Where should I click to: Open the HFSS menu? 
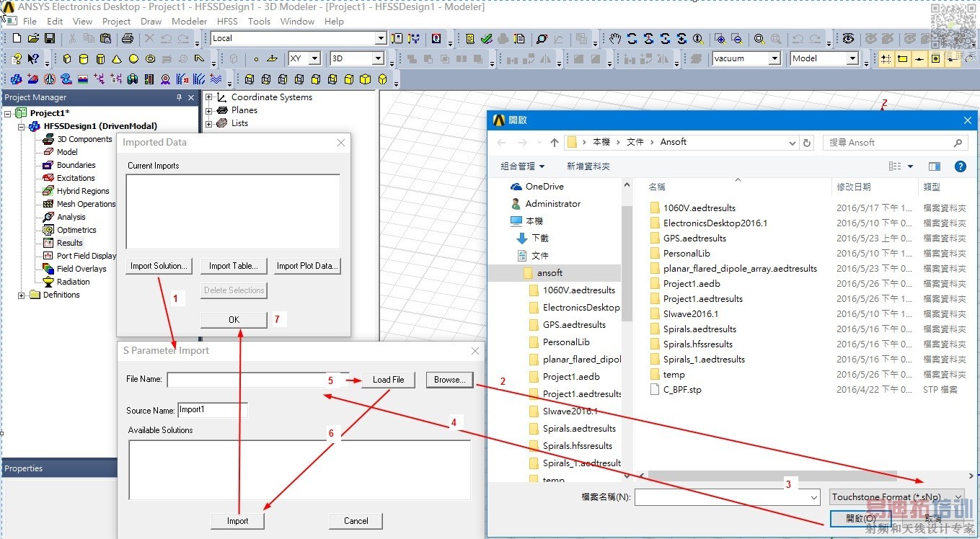227,21
